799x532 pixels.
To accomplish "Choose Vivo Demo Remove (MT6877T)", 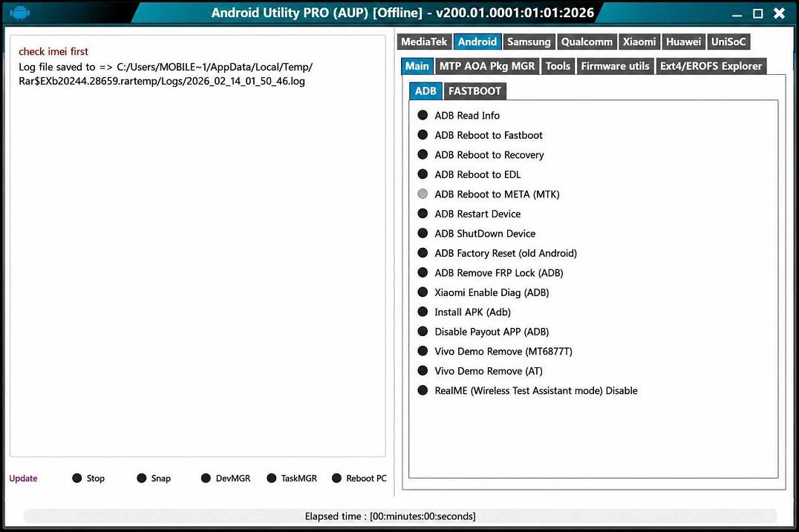I will tap(495, 351).
